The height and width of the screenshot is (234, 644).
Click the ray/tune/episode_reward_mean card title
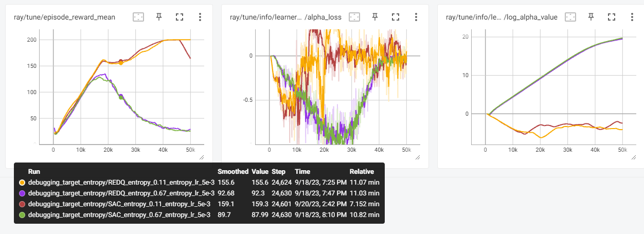(x=64, y=17)
